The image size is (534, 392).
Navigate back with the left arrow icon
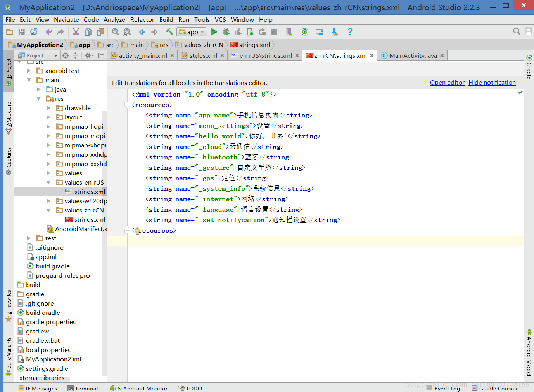[142, 32]
